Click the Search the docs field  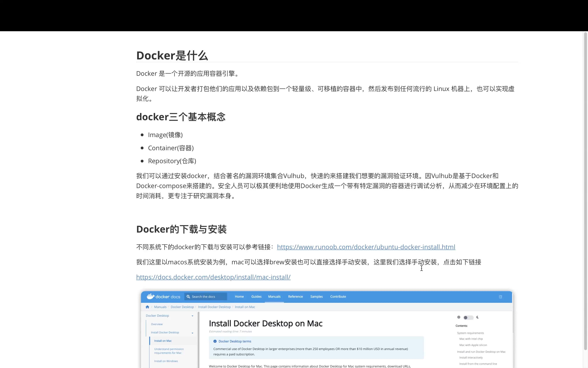[206, 297]
